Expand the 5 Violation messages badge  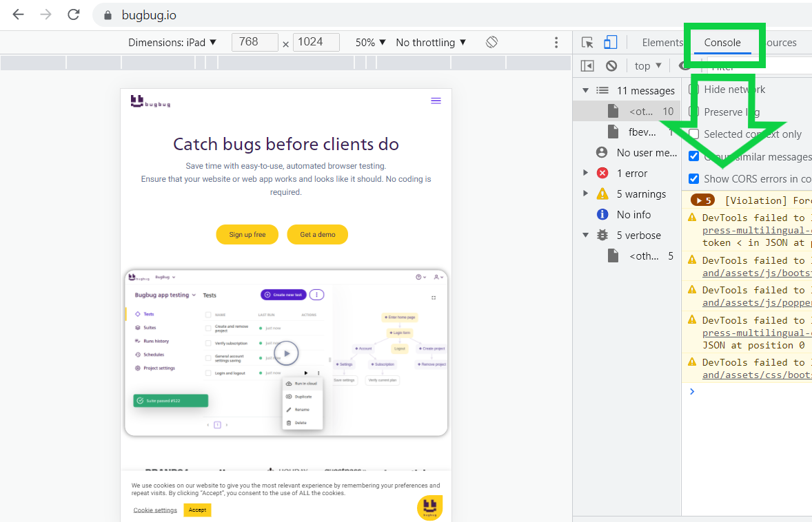point(702,200)
